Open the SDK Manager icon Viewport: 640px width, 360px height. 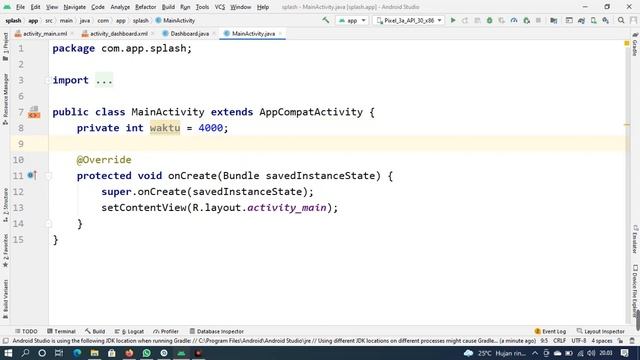click(x=606, y=20)
